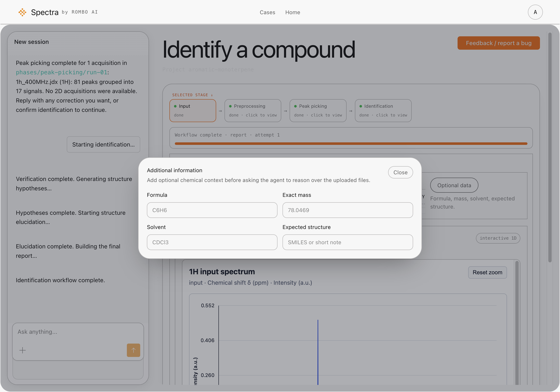The image size is (560, 392).
Task: Open the Peak picking stage card
Action: 318,111
